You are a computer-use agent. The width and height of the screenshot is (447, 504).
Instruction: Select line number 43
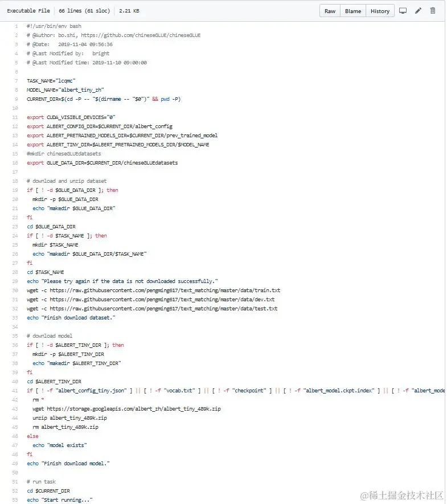tap(15, 409)
